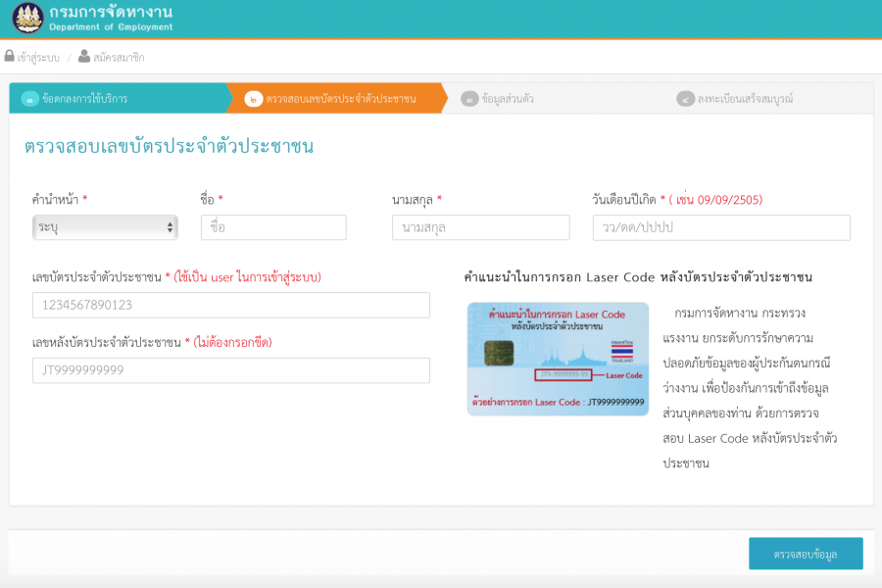
Task: Click the Department of Employment emblem logo
Action: click(x=27, y=19)
